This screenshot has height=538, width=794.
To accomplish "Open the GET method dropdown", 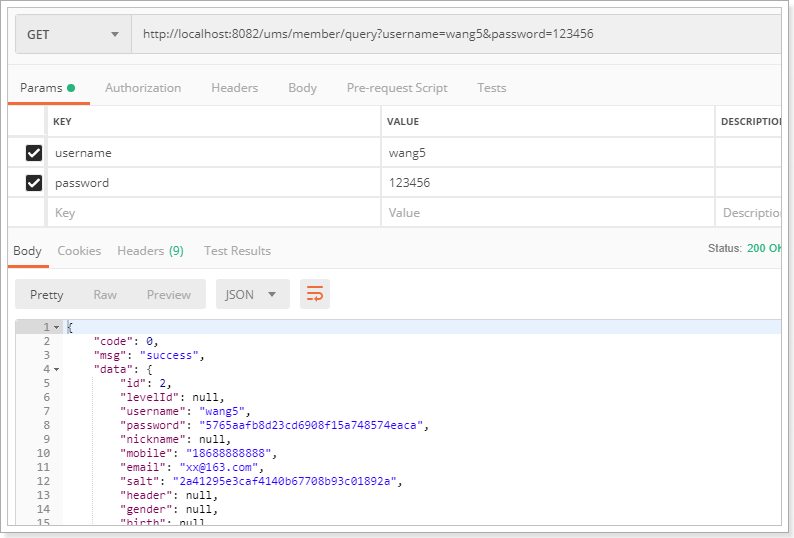I will click(x=73, y=34).
